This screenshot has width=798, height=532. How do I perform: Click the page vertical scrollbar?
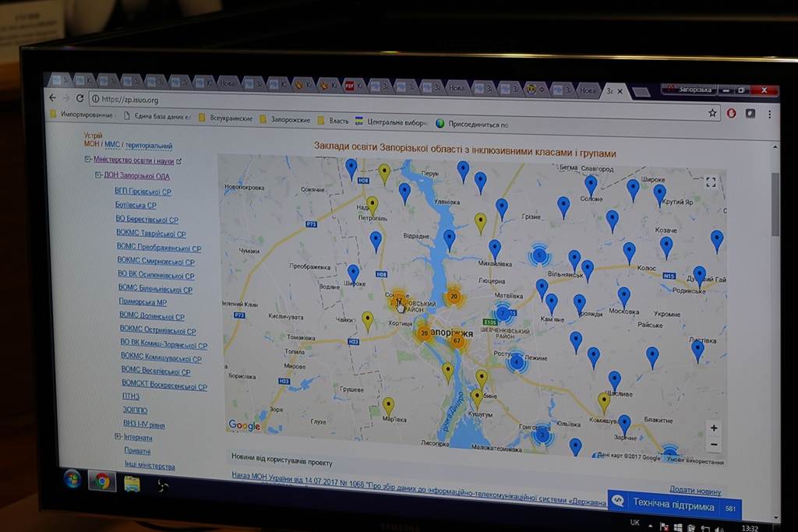(775, 204)
